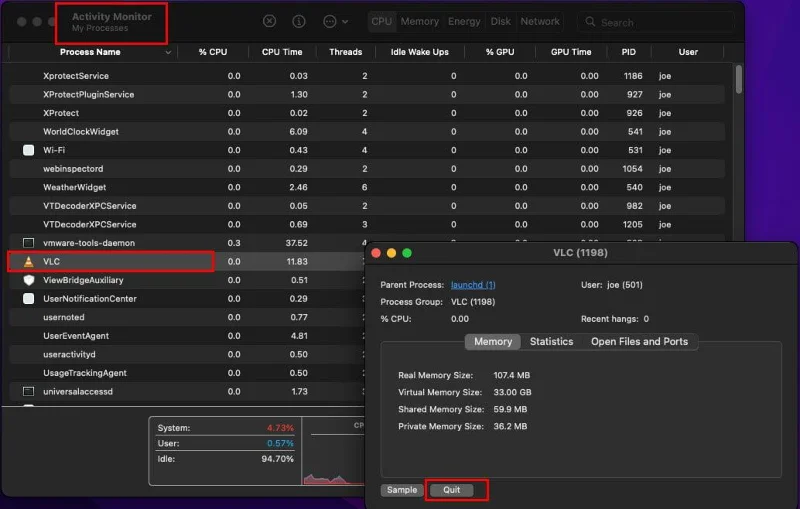The image size is (800, 509).
Task: Show the Open Files and Ports tab
Action: 639,342
